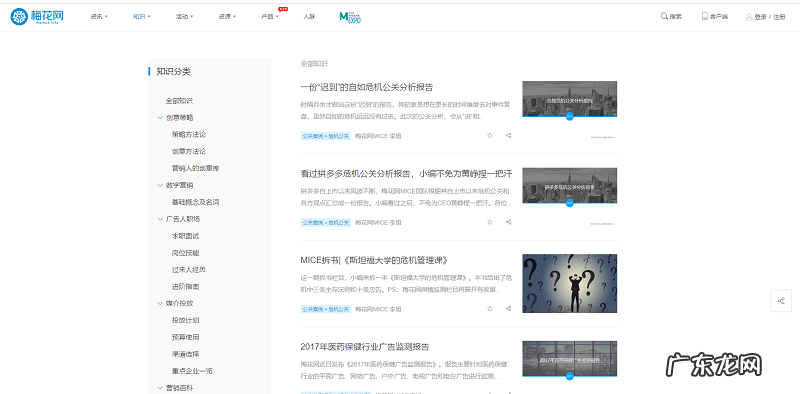Collapse the 广告人职场 category chevron

coord(160,219)
